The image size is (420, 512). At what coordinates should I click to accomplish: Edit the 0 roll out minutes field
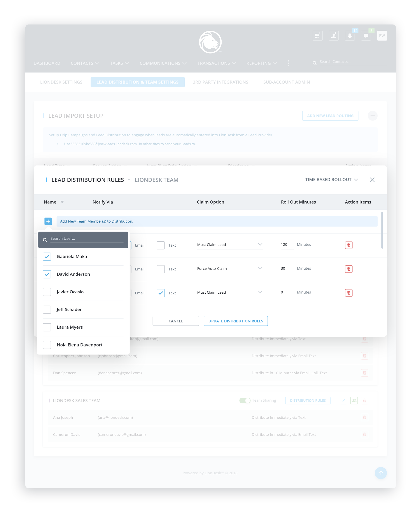coord(287,292)
